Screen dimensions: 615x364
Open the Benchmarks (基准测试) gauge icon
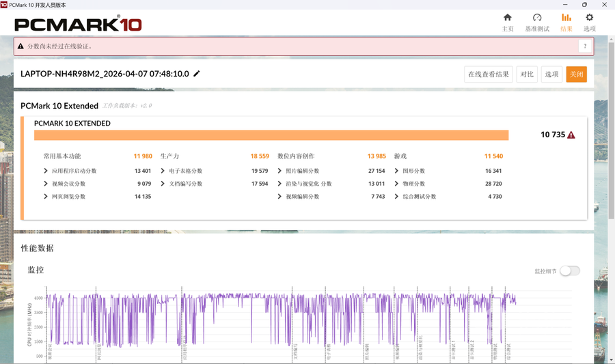tap(536, 18)
